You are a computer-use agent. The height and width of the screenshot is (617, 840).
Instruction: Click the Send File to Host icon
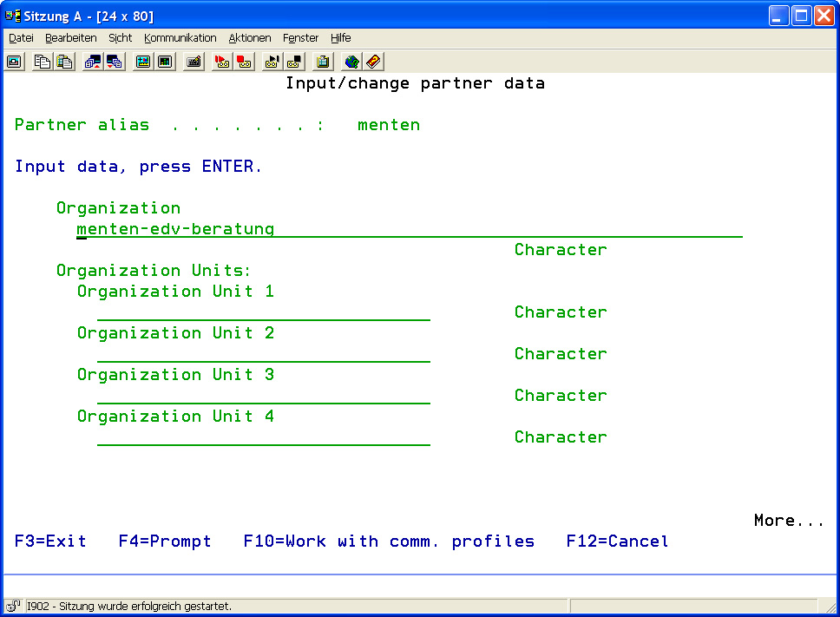(93, 62)
